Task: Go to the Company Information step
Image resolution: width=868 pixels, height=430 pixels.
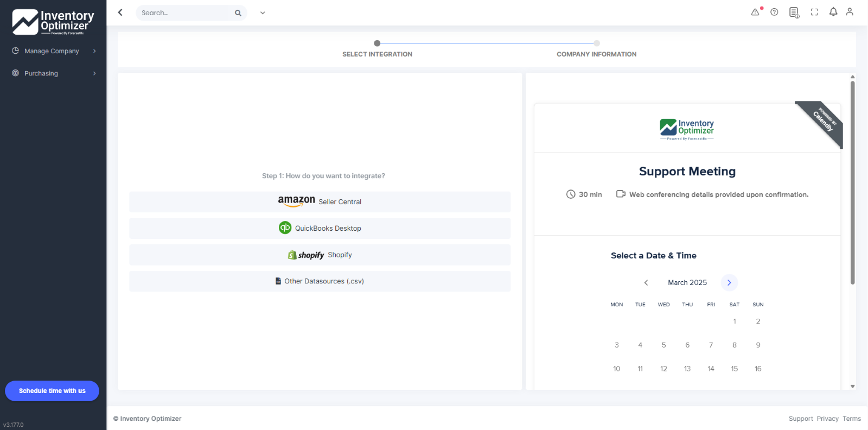Action: [x=597, y=49]
